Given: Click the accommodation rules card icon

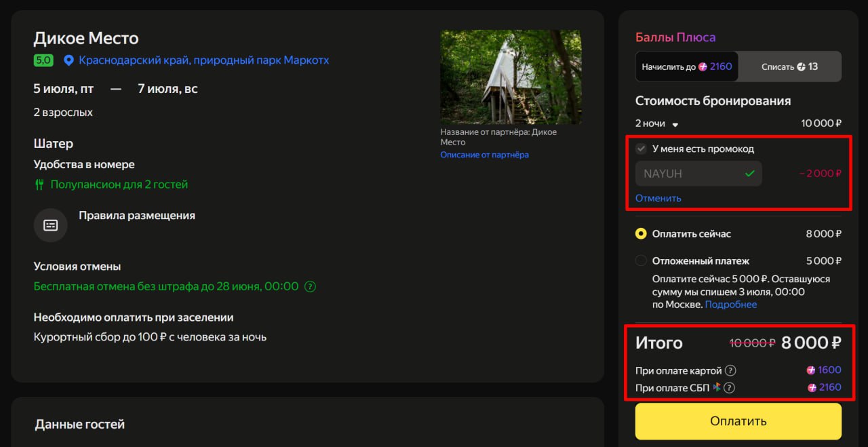Looking at the screenshot, I should (51, 225).
